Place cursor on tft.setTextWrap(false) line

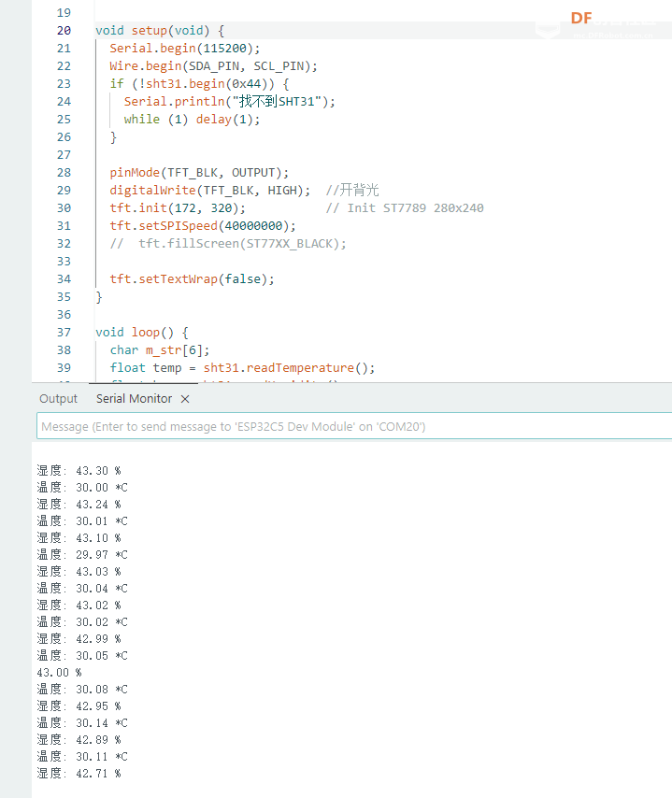(192, 278)
